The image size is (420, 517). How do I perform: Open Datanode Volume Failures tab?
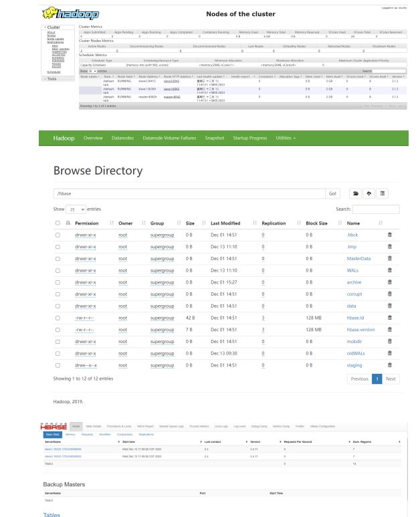[x=169, y=138]
